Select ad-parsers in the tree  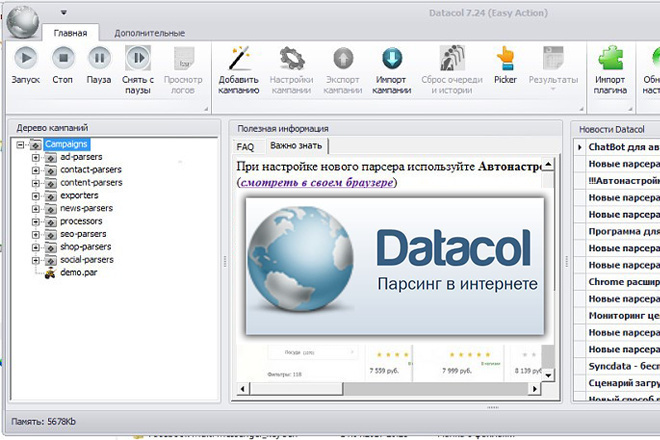tap(81, 157)
